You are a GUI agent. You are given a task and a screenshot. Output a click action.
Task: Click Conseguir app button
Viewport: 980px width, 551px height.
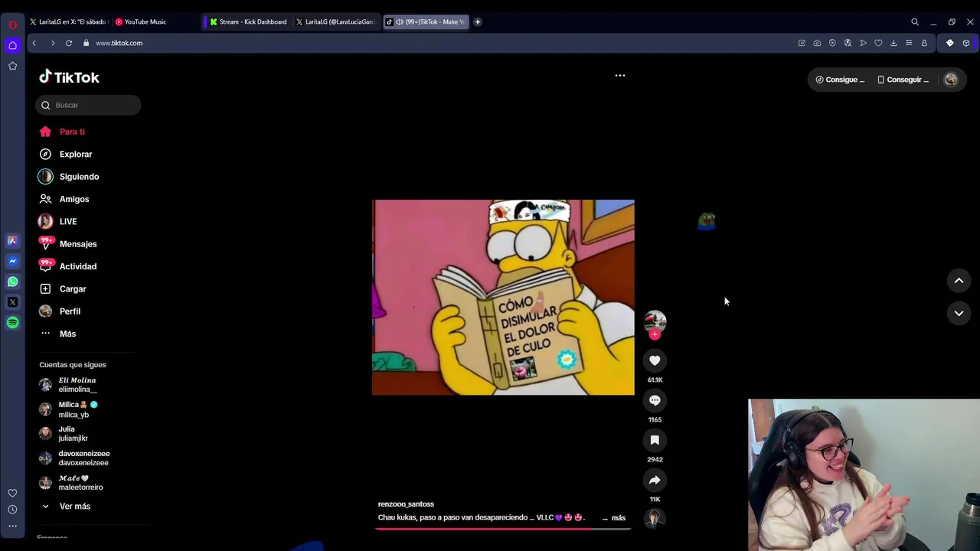tap(903, 80)
